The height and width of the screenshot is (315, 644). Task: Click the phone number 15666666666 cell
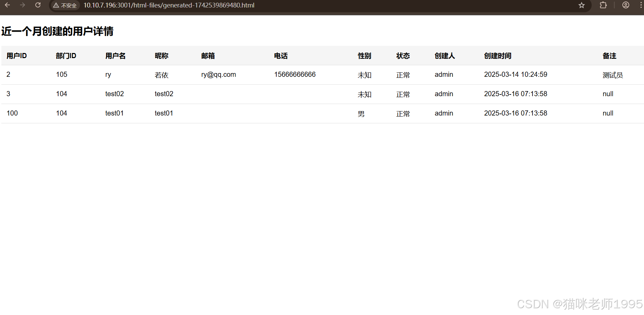pyautogui.click(x=295, y=74)
